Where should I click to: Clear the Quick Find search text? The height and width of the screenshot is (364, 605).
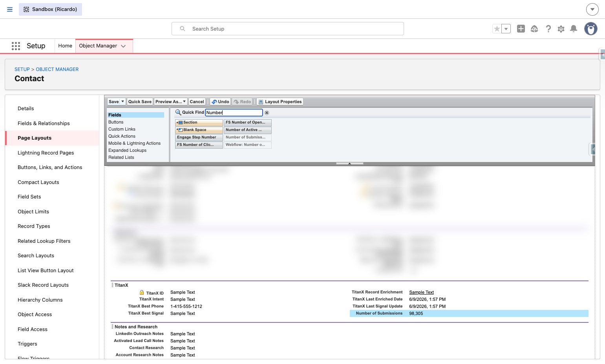tap(267, 113)
